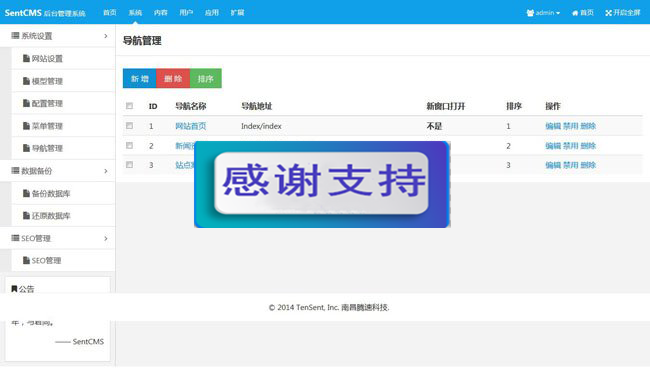
Task: Click the —— SentCMS signature in notice
Action: pyautogui.click(x=80, y=342)
